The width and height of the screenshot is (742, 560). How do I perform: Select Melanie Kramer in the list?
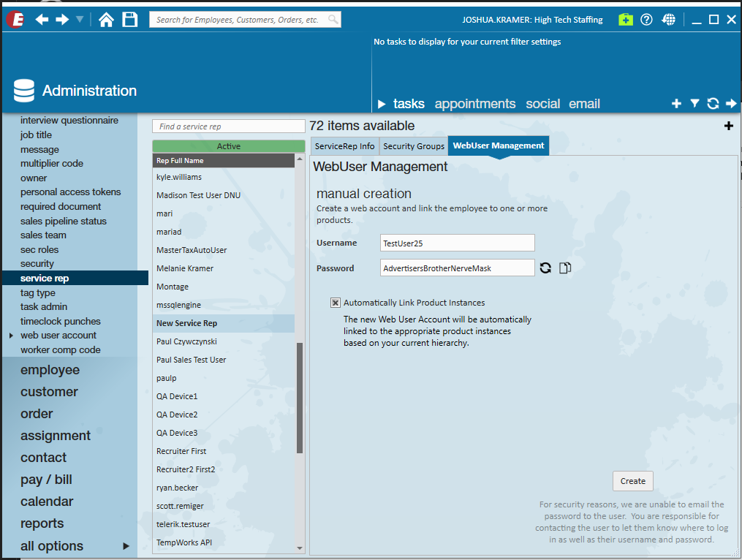pyautogui.click(x=224, y=268)
